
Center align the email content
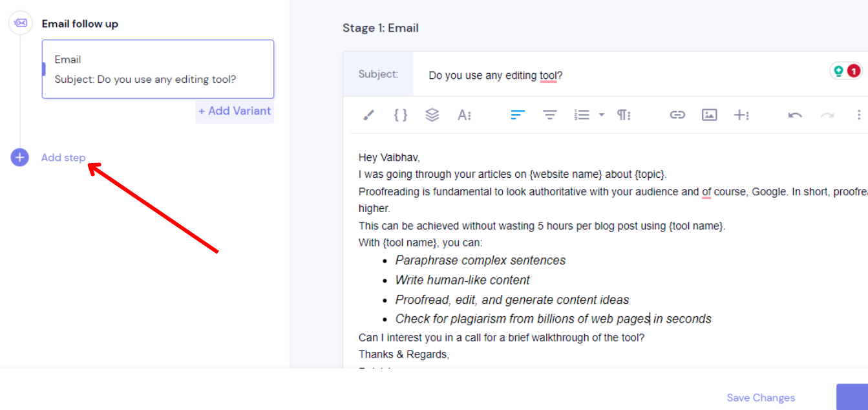(549, 114)
